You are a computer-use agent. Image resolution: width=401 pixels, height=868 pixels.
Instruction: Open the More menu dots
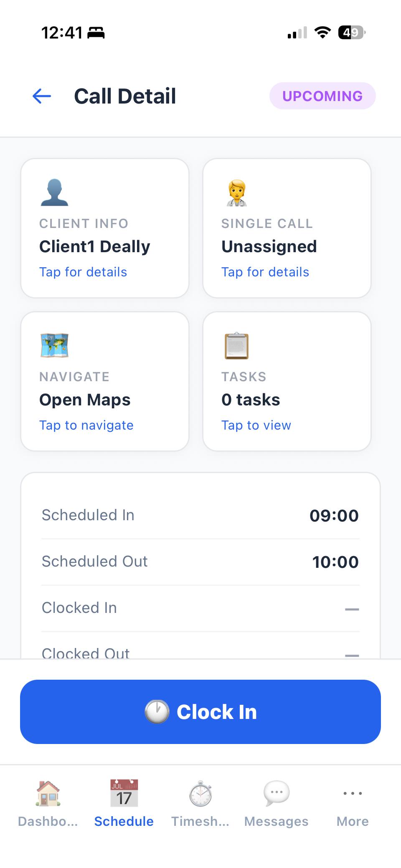(x=353, y=793)
